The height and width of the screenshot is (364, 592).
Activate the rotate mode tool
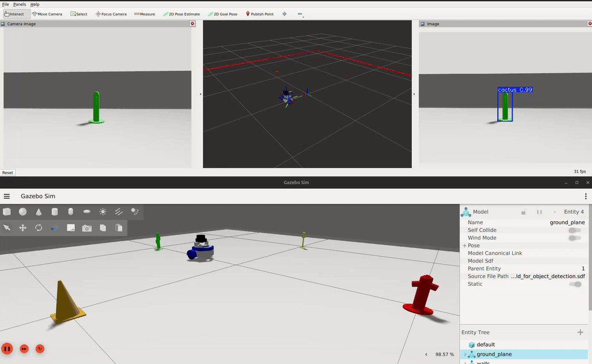click(x=39, y=228)
